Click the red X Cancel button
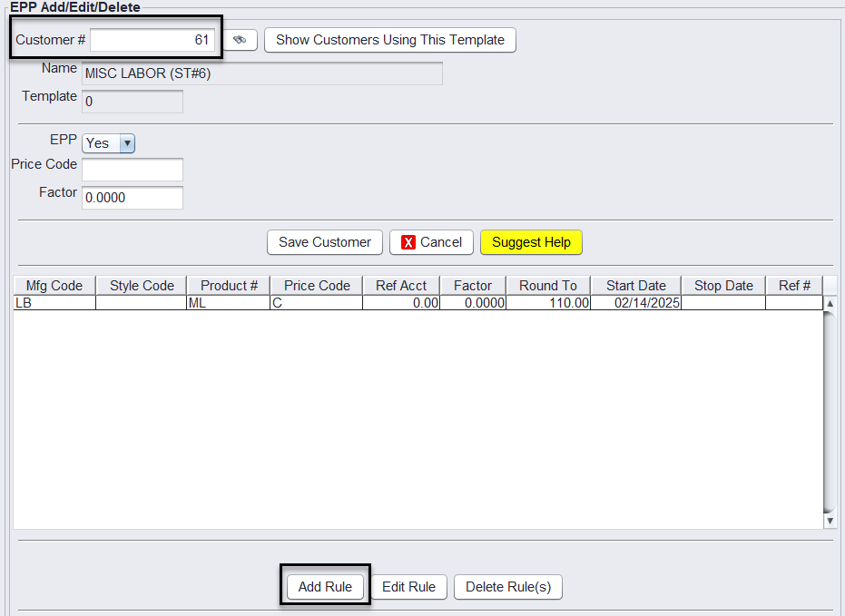 pos(431,242)
